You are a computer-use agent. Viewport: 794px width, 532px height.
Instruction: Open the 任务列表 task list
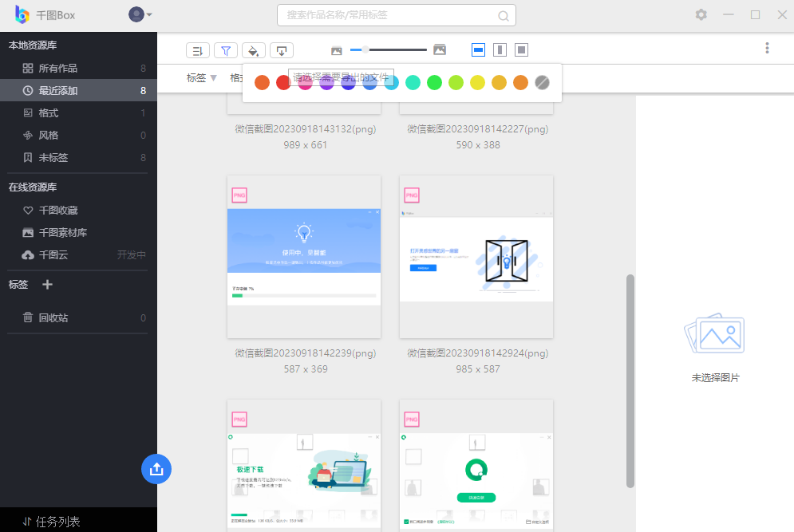tap(78, 522)
